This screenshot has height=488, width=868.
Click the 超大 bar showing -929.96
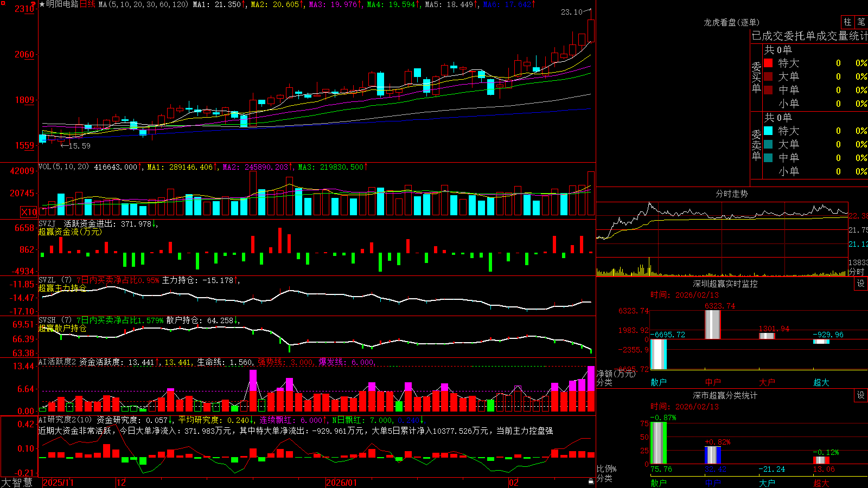(821, 342)
